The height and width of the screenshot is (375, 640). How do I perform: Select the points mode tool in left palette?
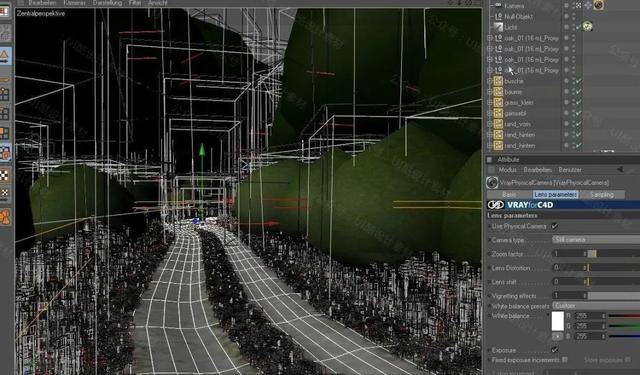point(4,94)
